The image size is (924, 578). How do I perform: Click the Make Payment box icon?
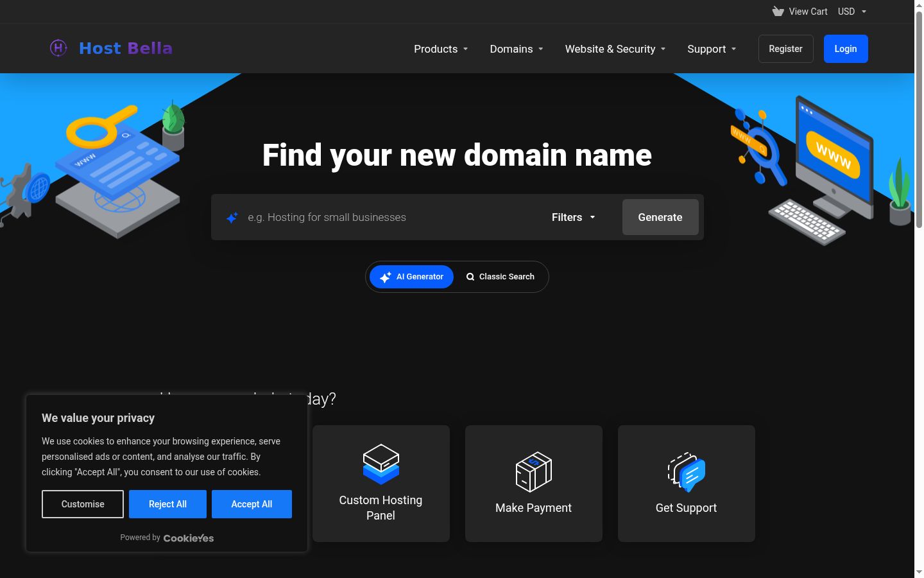pos(534,471)
